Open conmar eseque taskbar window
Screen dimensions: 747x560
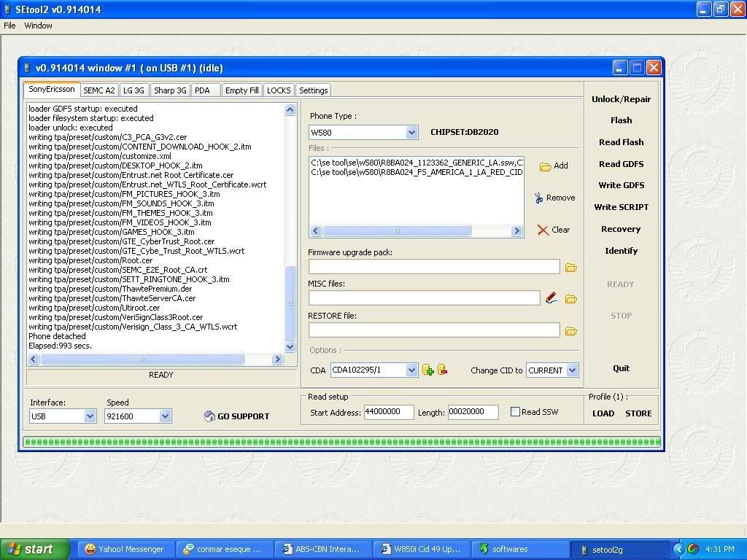click(x=224, y=549)
